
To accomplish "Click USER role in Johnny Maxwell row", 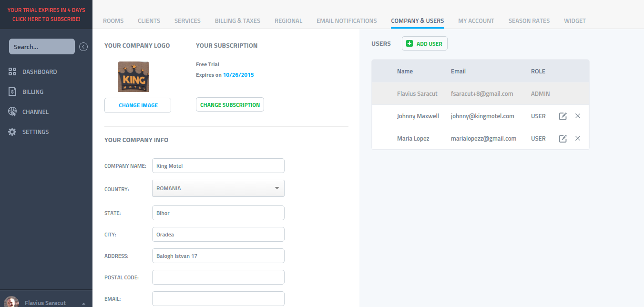I will pyautogui.click(x=538, y=116).
